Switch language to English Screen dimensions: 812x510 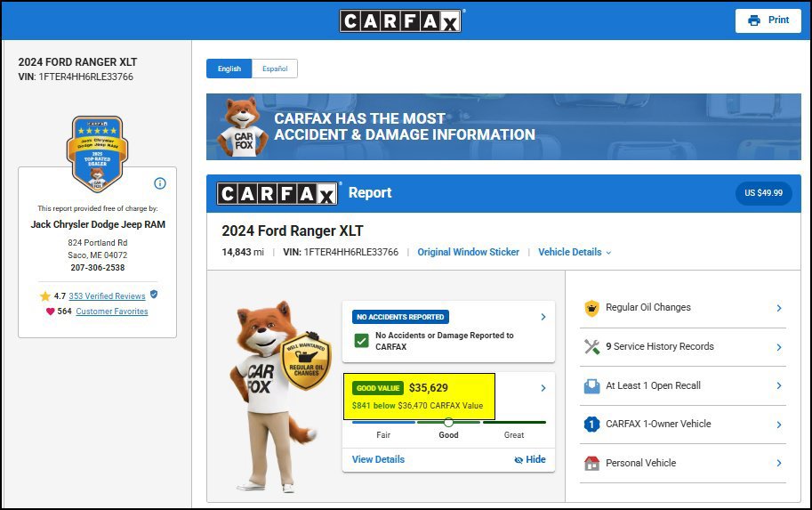pyautogui.click(x=229, y=69)
